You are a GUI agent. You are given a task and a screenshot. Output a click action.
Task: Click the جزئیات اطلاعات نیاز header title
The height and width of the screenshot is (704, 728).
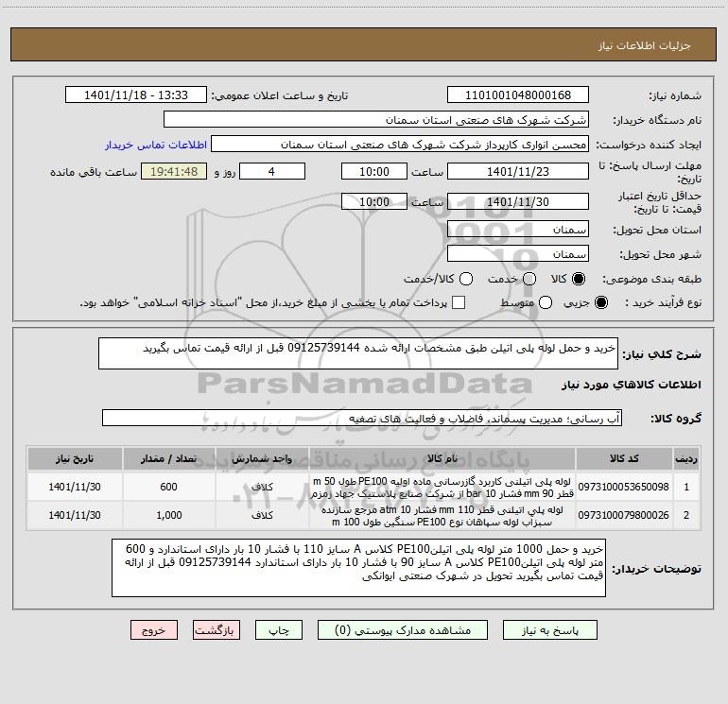[x=645, y=45]
